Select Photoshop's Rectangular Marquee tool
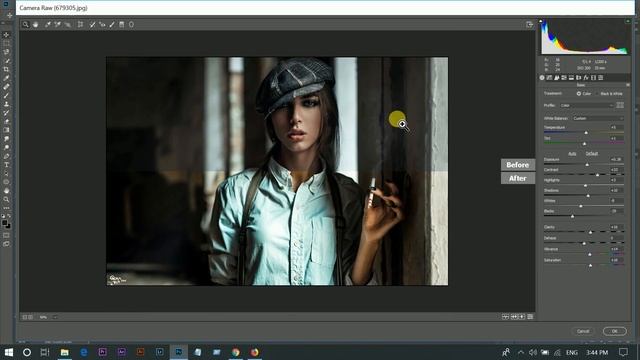This screenshot has width=640, height=360. (x=6, y=43)
